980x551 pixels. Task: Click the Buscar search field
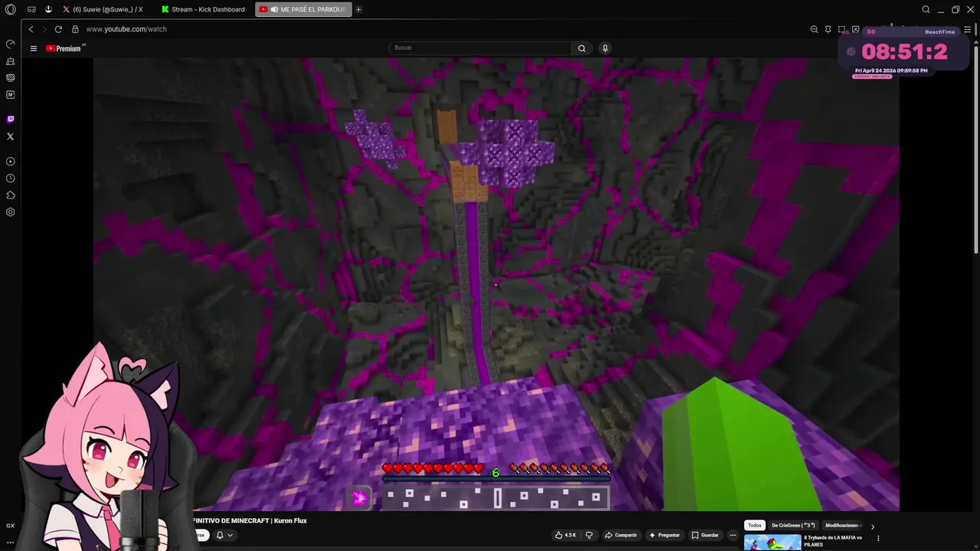480,47
